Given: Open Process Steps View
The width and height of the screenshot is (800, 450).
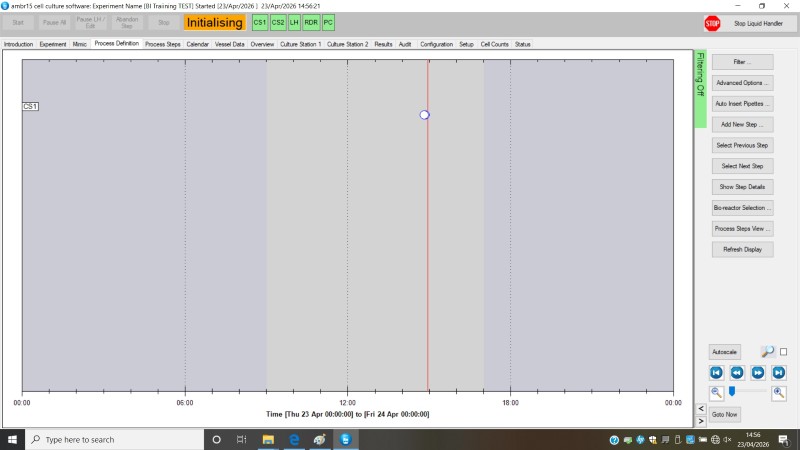Looking at the screenshot, I should point(742,229).
